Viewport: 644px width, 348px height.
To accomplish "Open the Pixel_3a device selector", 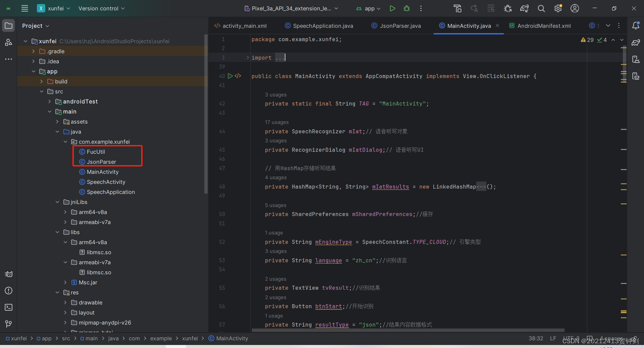I will (291, 8).
